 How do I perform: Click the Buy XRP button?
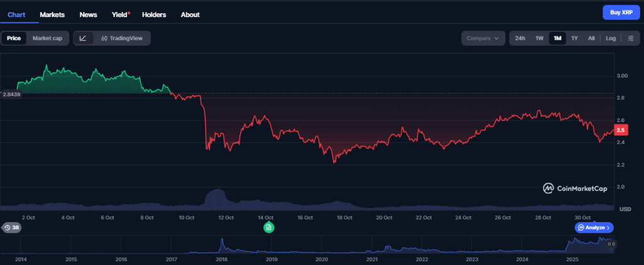[x=621, y=13]
